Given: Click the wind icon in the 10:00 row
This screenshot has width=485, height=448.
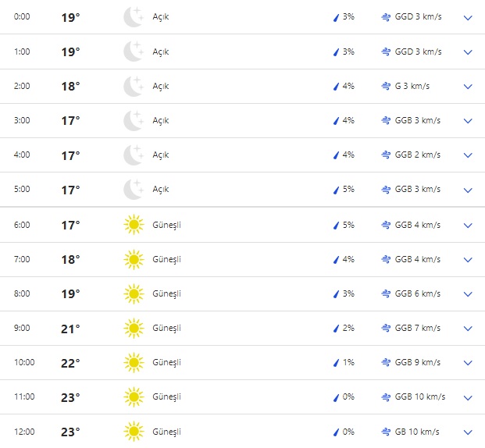Looking at the screenshot, I should point(386,363).
